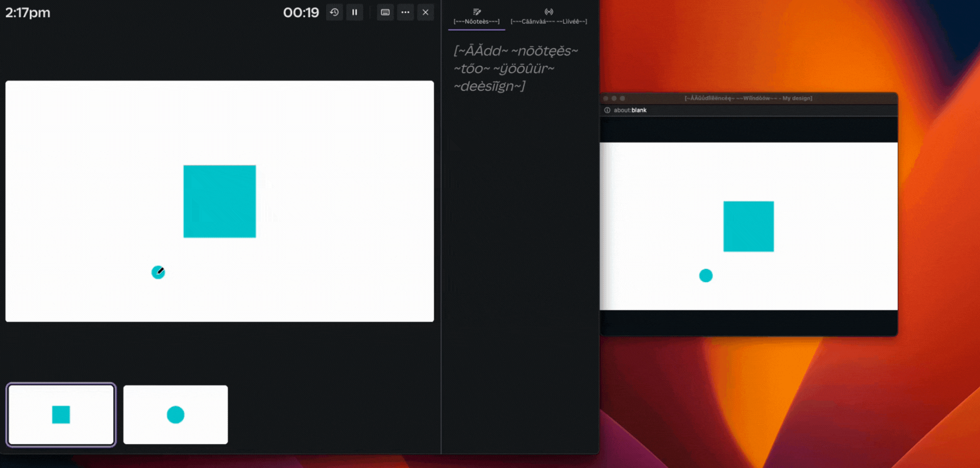Viewport: 980px width, 468px height.
Task: Click the teal square in audience window
Action: point(749,226)
